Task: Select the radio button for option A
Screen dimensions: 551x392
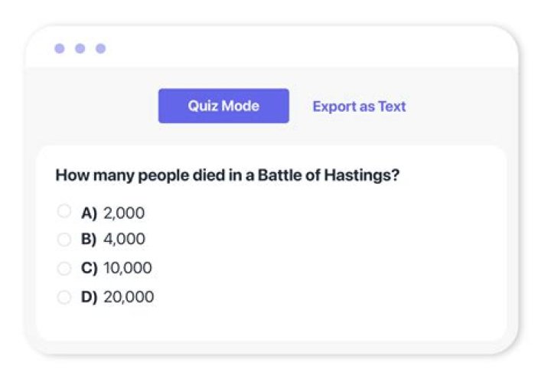Action: 64,211
